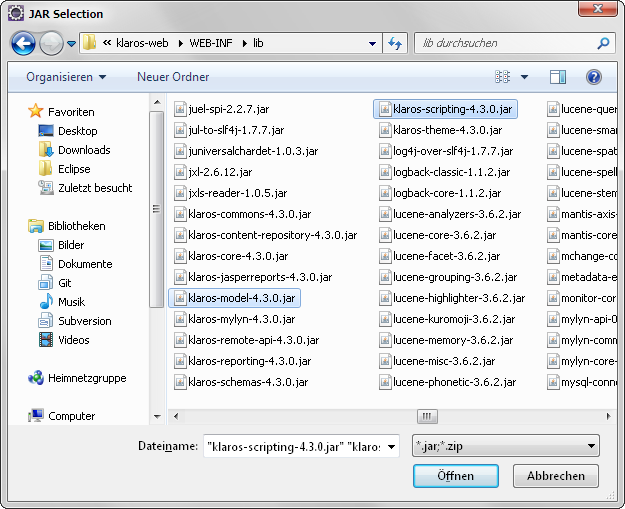Select klaros-model-4.3.0.jar file icon
Viewport: 625px width, 509px height.
tap(180, 298)
